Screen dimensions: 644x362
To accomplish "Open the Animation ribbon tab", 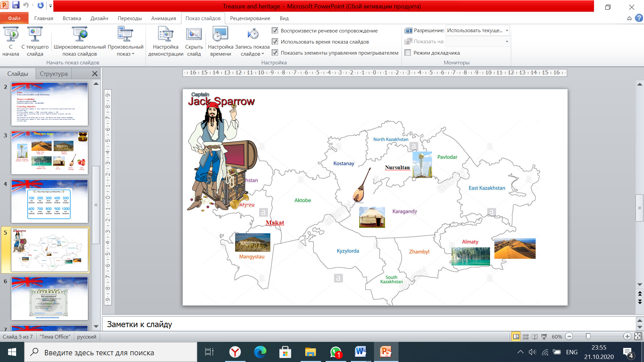I will coord(163,18).
